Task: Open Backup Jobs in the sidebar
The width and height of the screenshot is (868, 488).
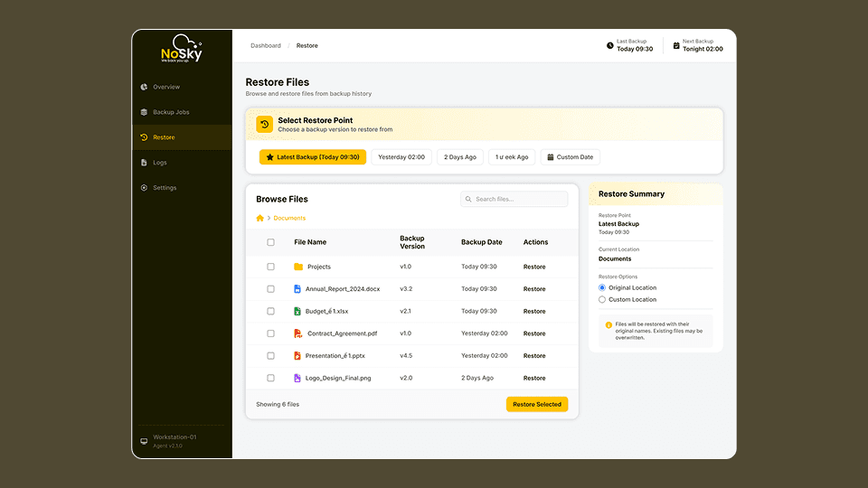Action: click(x=171, y=112)
